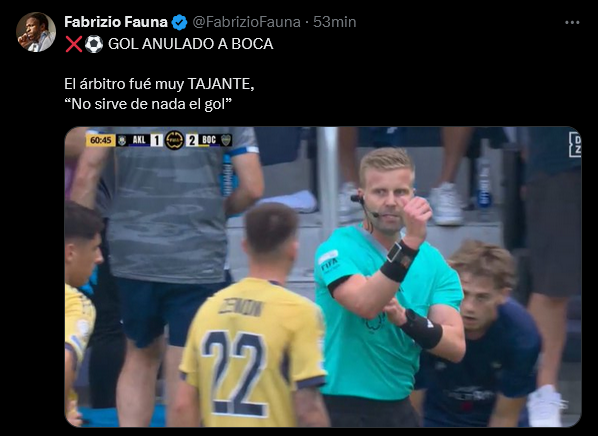598x436 pixels.
Task: Click the number 22 on yellow jersey
Action: [236, 373]
